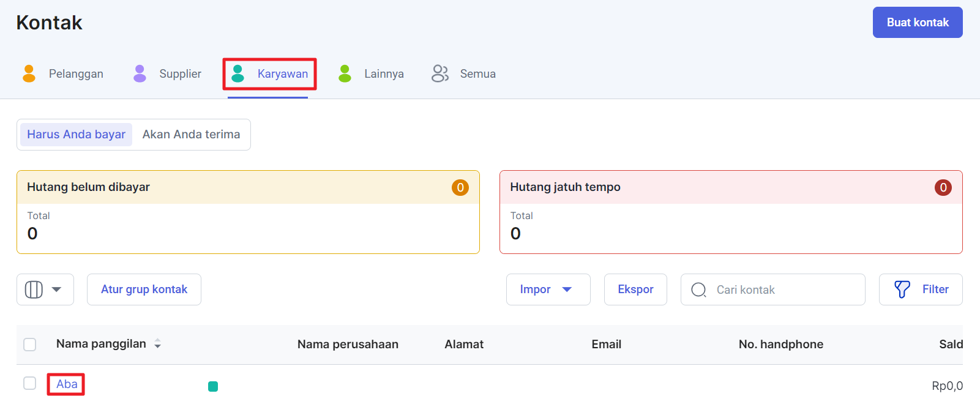Screen dimensions: 980x407
Task: Click the purple Supplier person icon
Action: 140,73
